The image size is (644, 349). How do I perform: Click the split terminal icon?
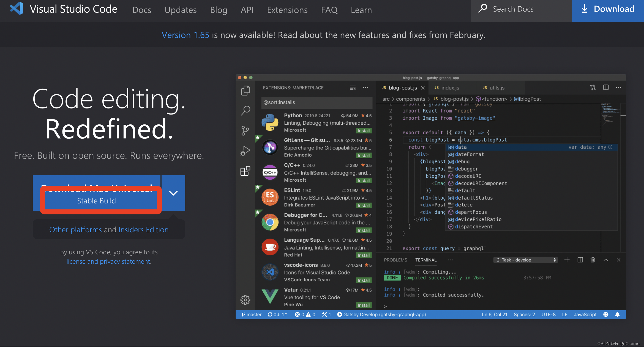click(580, 260)
